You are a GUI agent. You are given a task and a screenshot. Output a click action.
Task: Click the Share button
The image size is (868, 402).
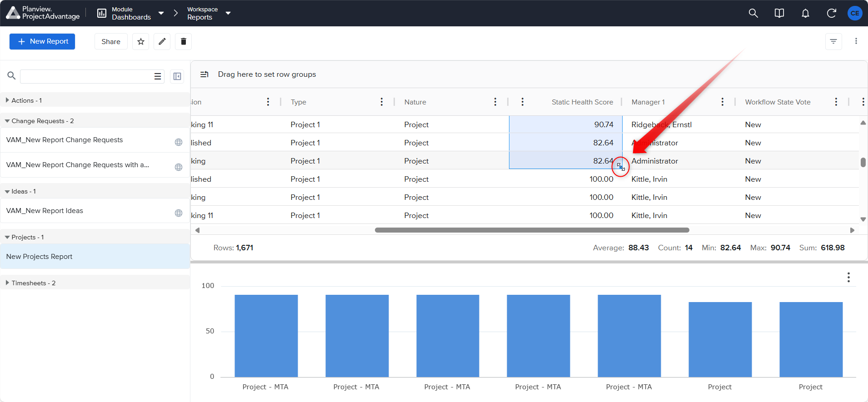coord(111,41)
